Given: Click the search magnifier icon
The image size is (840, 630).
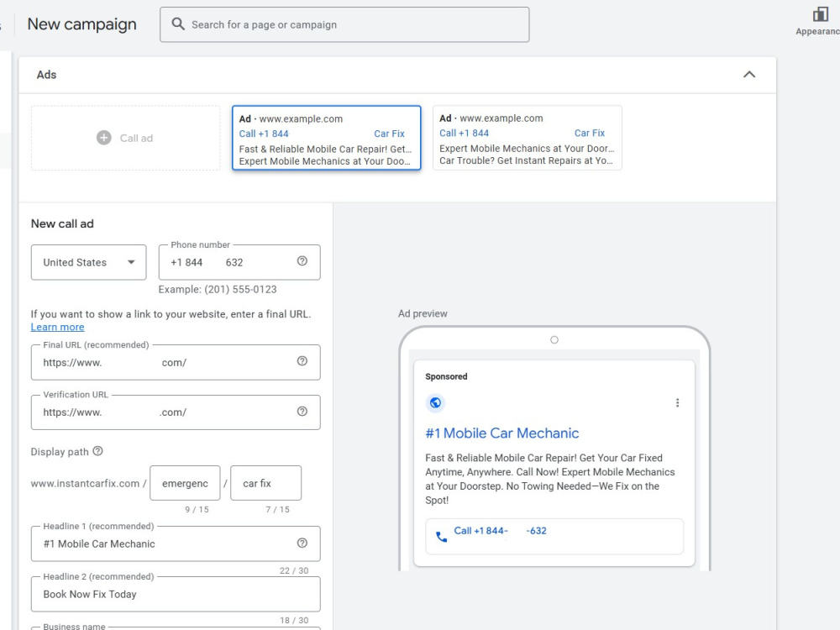Looking at the screenshot, I should coord(178,24).
